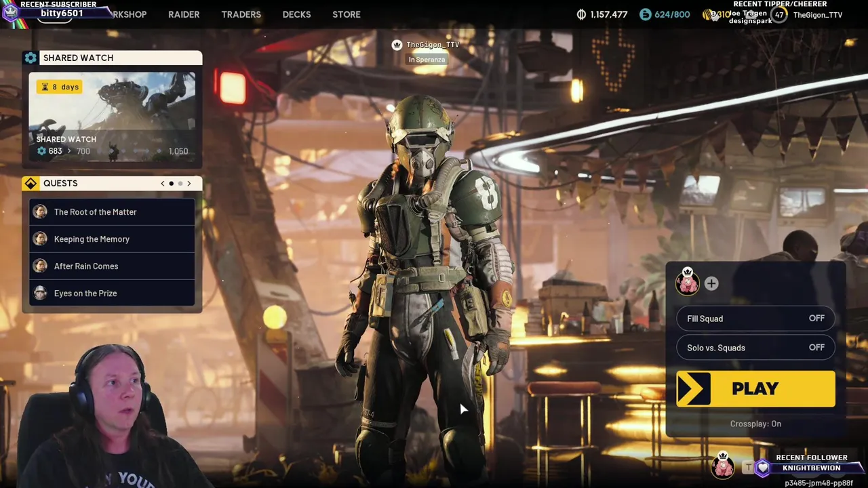Screen dimensions: 868x488
Task: Switch to the Decks tab
Action: [296, 14]
